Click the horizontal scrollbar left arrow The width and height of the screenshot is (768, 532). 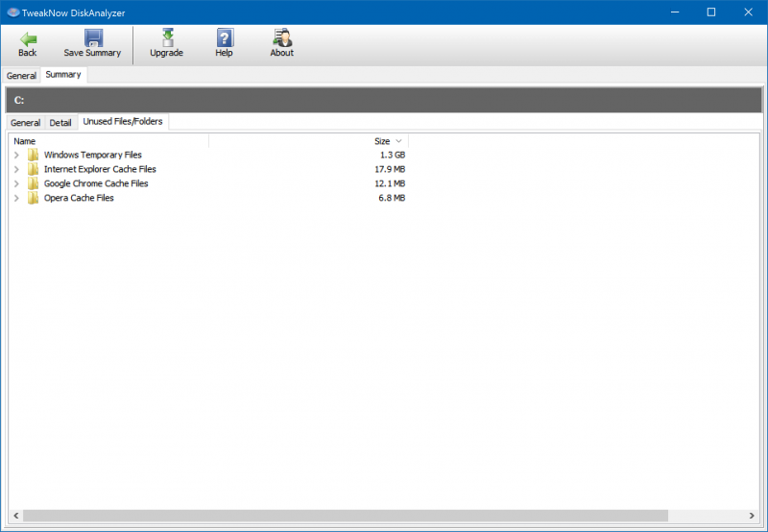[x=16, y=516]
